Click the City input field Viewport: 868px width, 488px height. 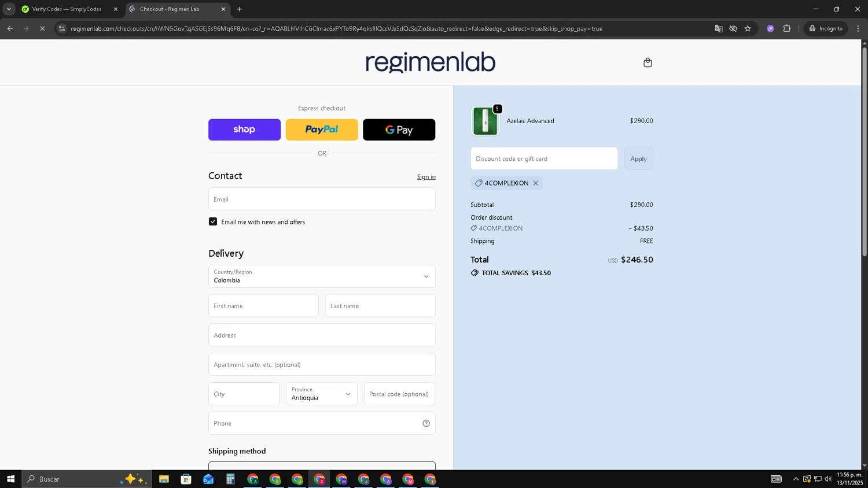coord(244,394)
